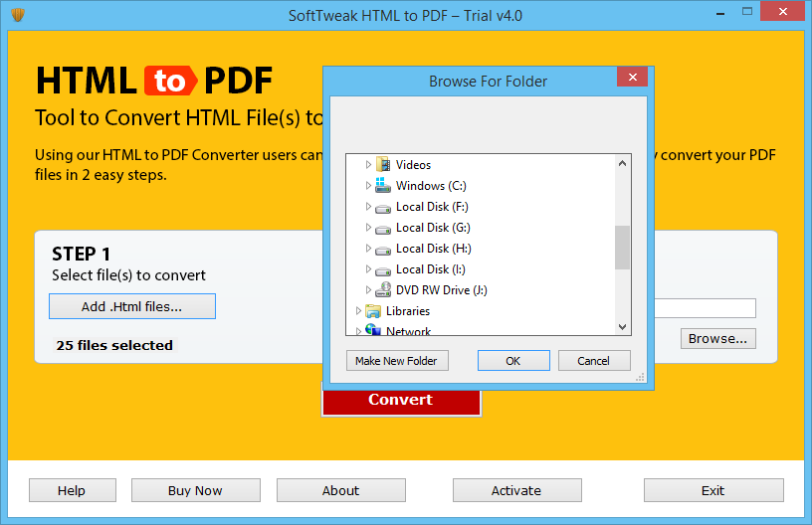Screen dimensions: 812x525
Task: Select Local Disk (H:) label
Action: (434, 249)
